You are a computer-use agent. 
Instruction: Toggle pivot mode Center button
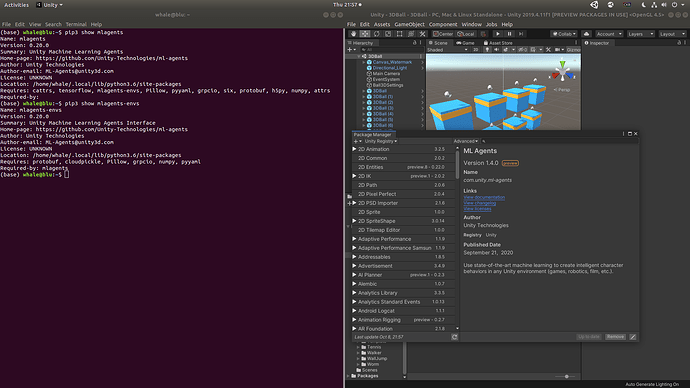click(443, 34)
